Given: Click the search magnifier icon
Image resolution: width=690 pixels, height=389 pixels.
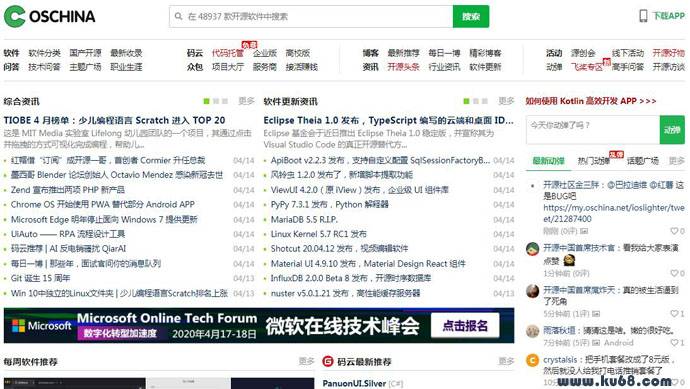Looking at the screenshot, I should coord(178,16).
